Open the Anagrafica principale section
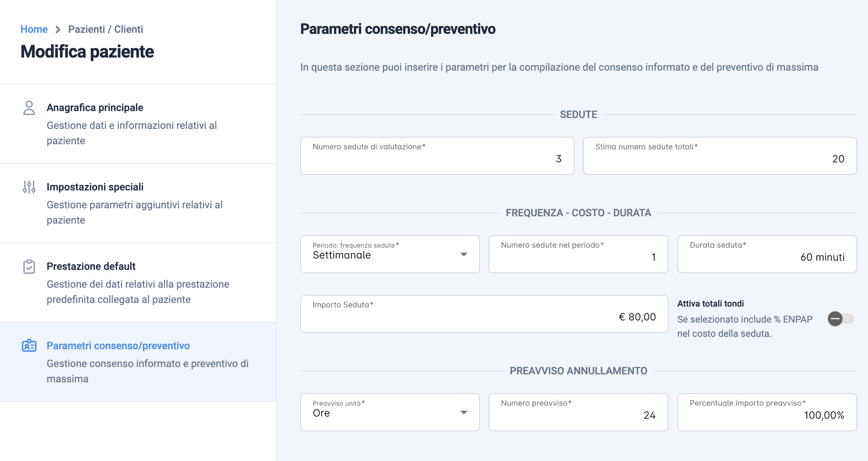Viewport: 868px width, 461px height. [138, 124]
